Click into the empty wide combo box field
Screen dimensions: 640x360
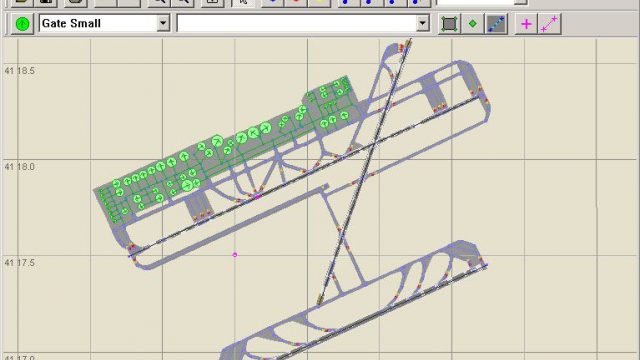(x=297, y=23)
